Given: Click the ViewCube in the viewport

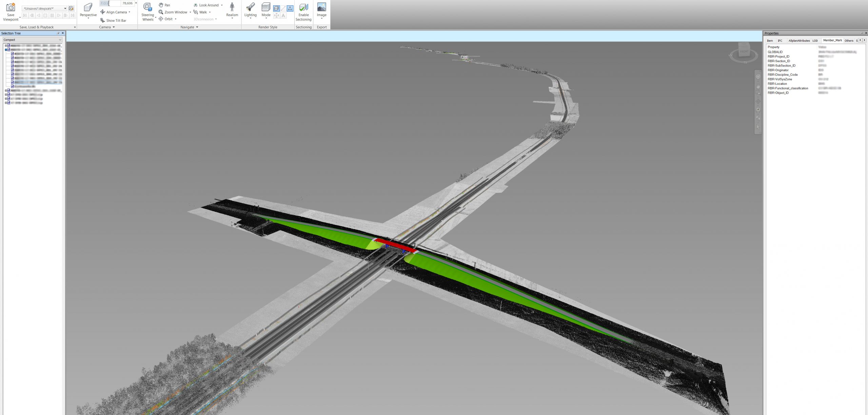Looking at the screenshot, I should click(x=744, y=52).
